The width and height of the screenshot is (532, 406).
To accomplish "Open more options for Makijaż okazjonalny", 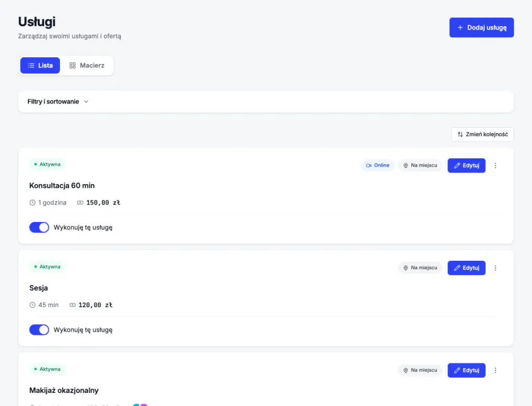I will pyautogui.click(x=495, y=370).
